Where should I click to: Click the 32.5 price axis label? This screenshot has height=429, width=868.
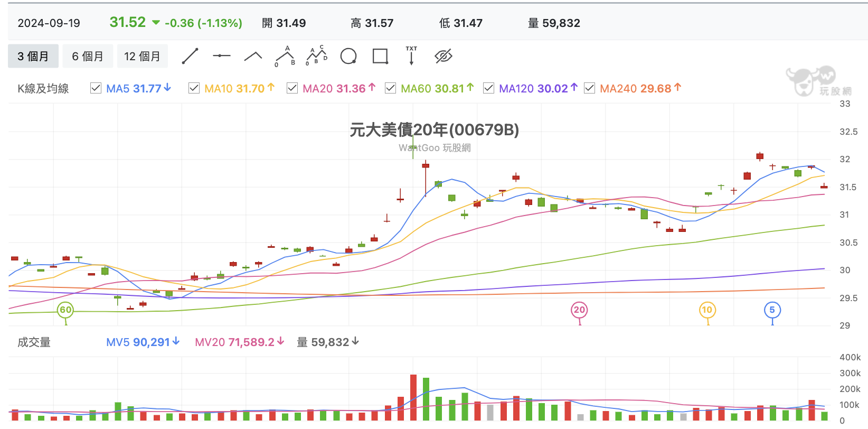(x=848, y=132)
